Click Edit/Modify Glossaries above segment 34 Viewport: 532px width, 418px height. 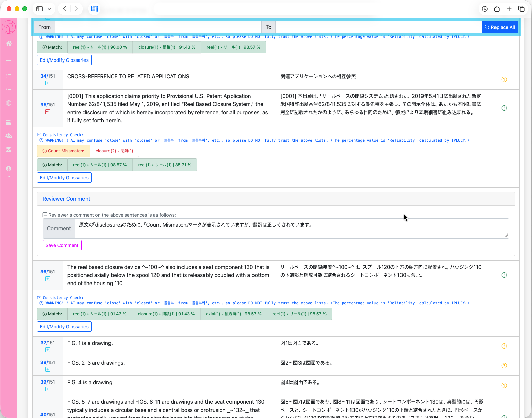pyautogui.click(x=64, y=60)
